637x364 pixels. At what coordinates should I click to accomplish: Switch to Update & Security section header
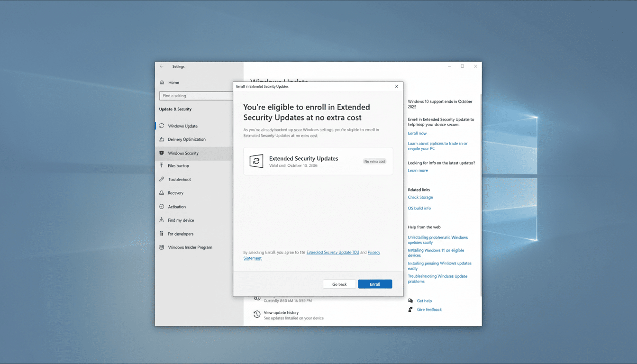click(176, 109)
